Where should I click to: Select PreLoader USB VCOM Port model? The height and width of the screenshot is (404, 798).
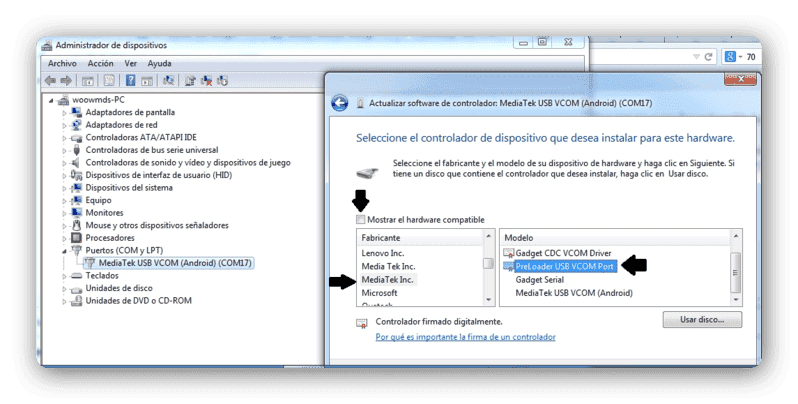pos(564,266)
